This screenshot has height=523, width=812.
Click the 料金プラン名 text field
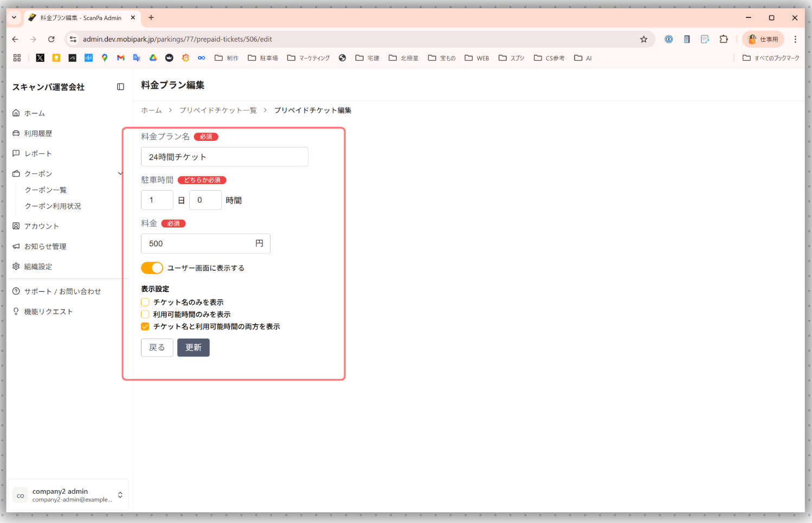coord(224,157)
